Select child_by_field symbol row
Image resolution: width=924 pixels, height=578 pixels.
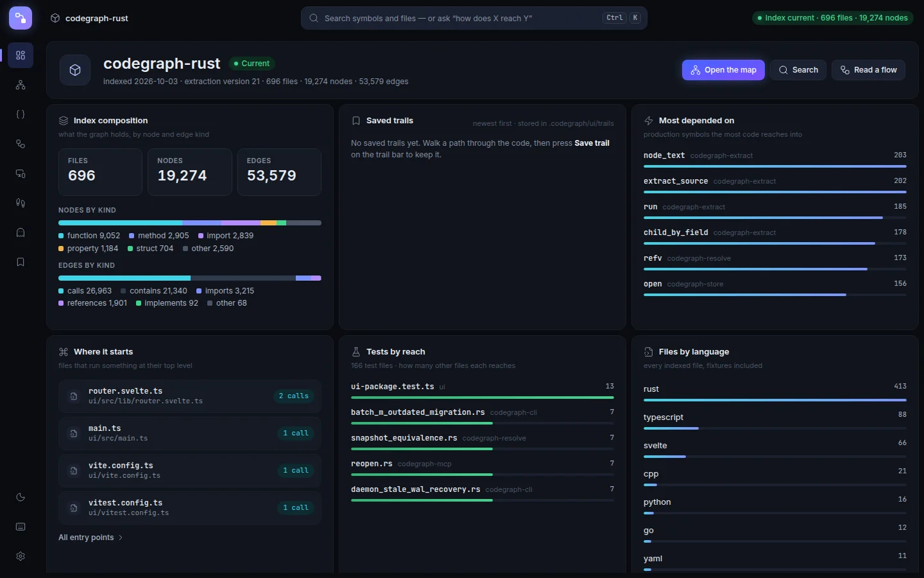coord(775,236)
